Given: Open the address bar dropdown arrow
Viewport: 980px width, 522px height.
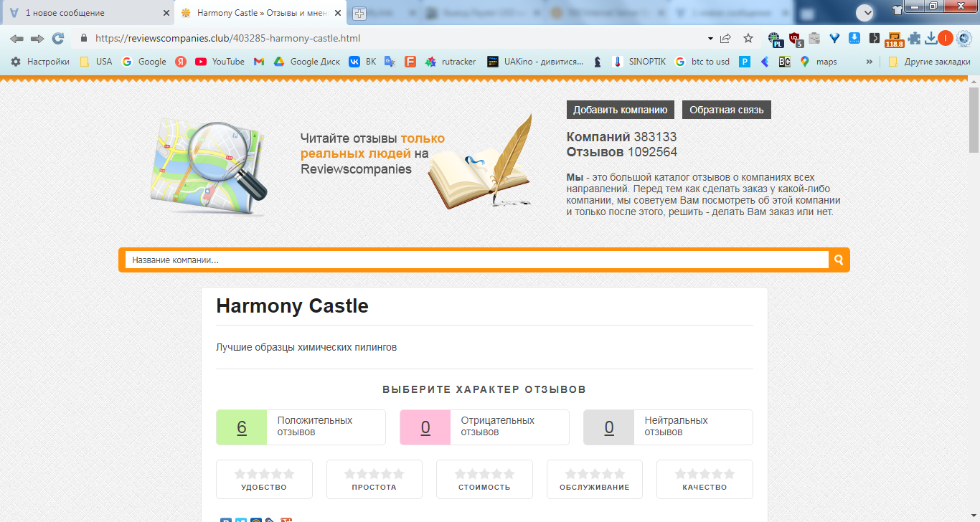Looking at the screenshot, I should [x=710, y=39].
